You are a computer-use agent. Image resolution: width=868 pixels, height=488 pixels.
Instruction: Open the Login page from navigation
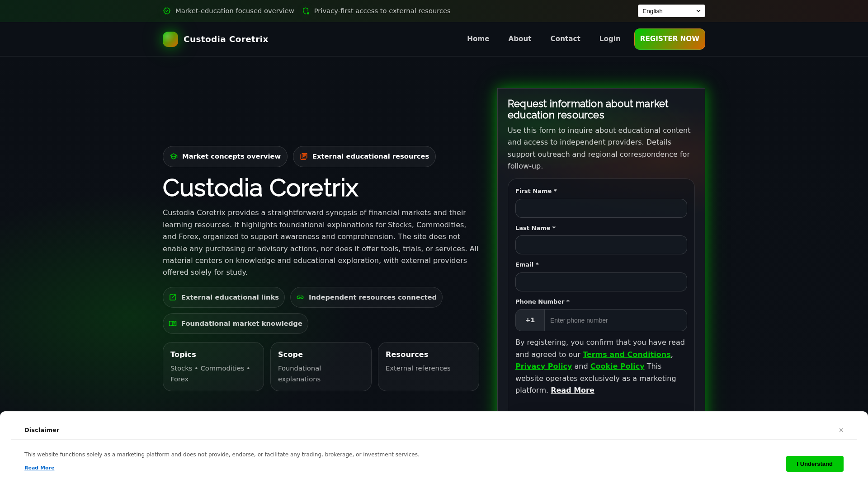(x=610, y=39)
